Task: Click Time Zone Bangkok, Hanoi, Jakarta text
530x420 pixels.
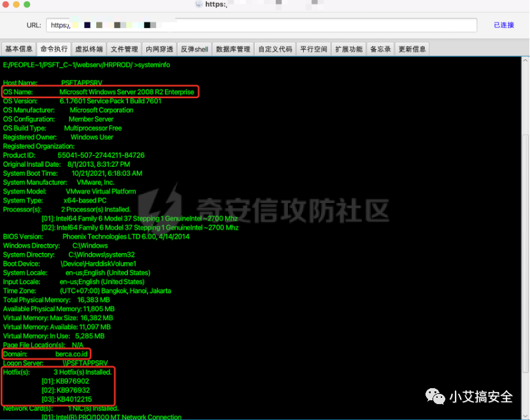Action: click(x=115, y=291)
